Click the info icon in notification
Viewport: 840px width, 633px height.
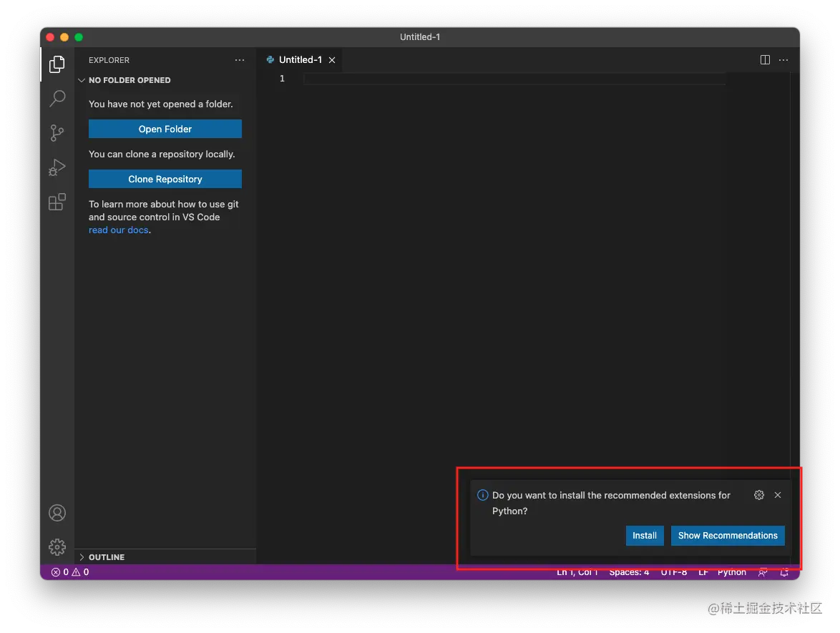click(x=483, y=495)
